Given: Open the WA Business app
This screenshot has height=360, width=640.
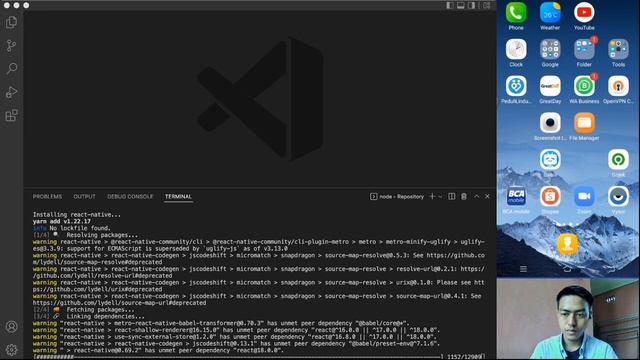Looking at the screenshot, I should (x=584, y=90).
